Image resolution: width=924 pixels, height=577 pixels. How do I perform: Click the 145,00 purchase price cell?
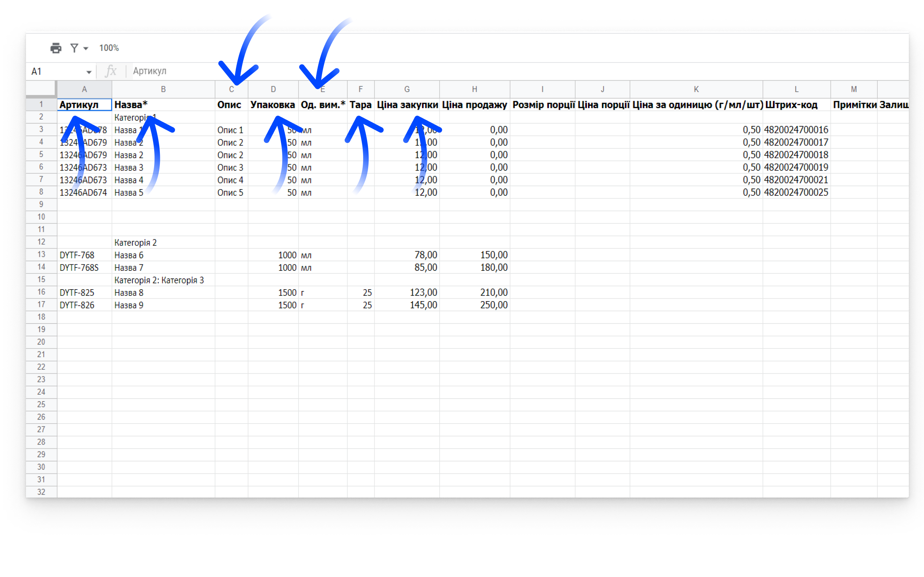[407, 305]
